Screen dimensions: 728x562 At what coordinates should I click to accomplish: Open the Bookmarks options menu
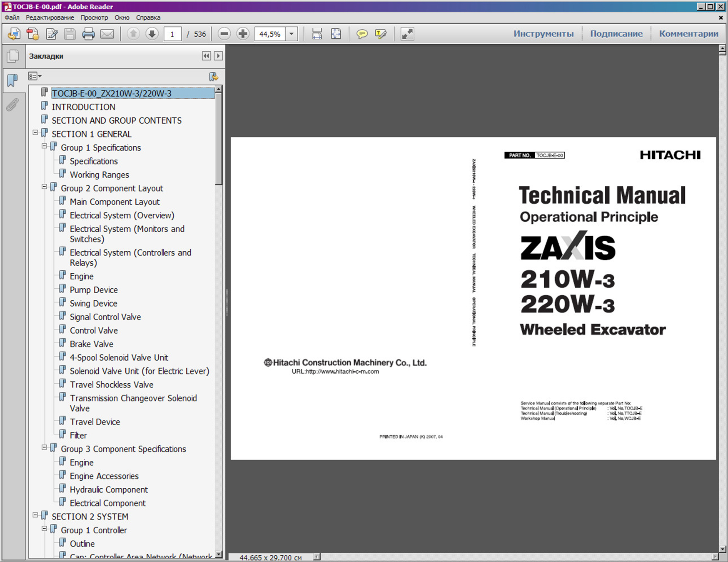pyautogui.click(x=35, y=76)
